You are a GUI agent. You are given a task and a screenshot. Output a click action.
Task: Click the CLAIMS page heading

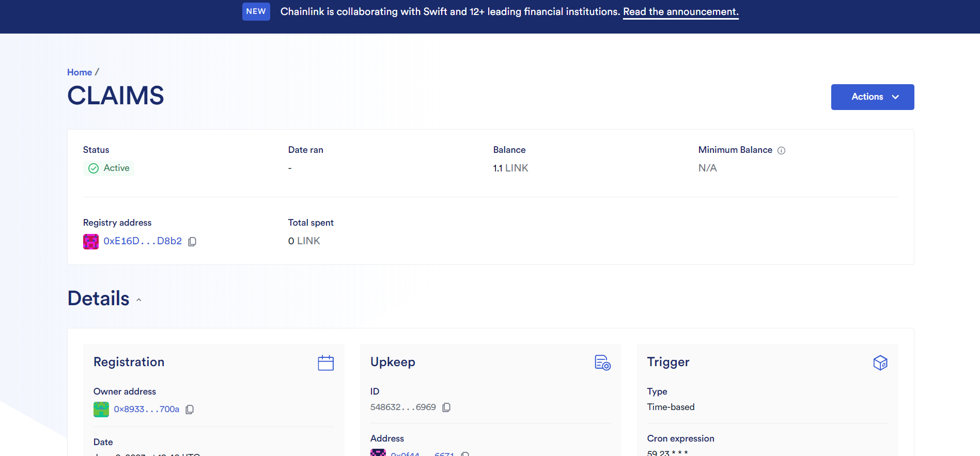[x=116, y=96]
